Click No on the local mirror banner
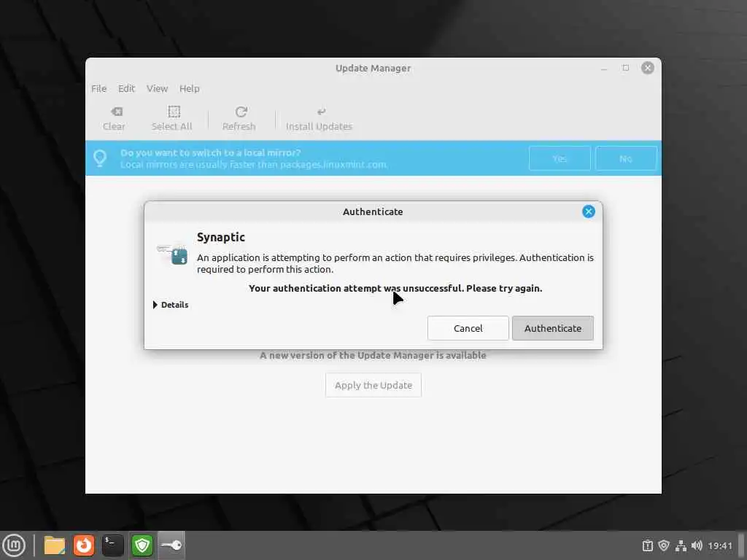 (626, 158)
